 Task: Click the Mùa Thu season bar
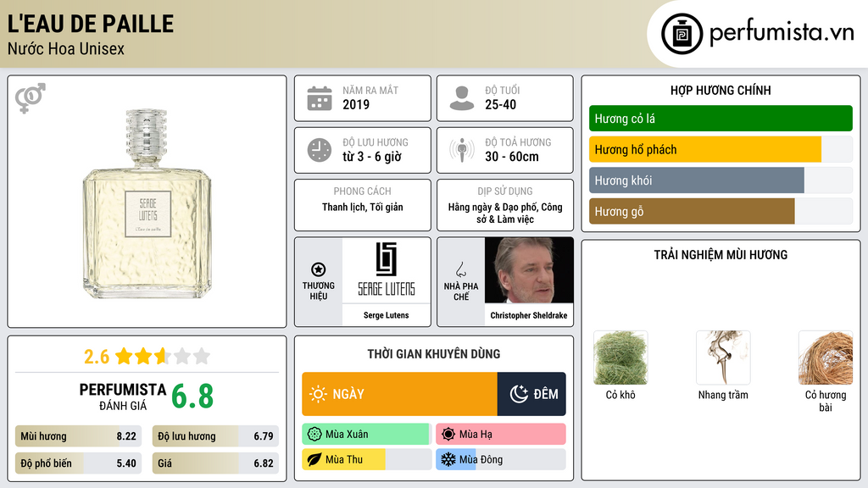[367, 460]
